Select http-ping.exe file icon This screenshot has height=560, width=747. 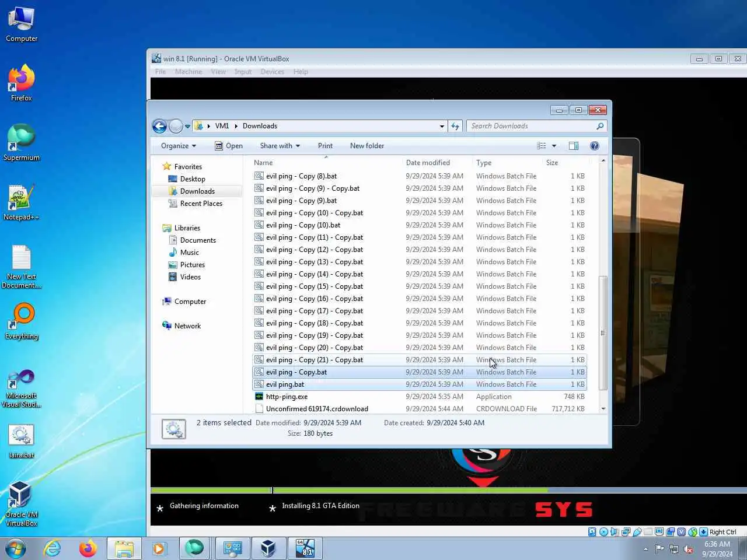tap(259, 397)
